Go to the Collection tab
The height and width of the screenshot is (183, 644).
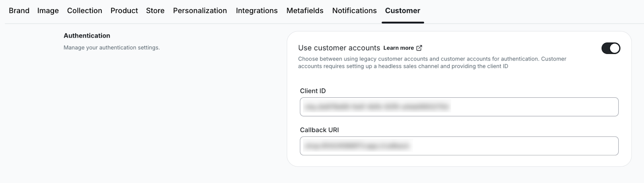pyautogui.click(x=85, y=11)
